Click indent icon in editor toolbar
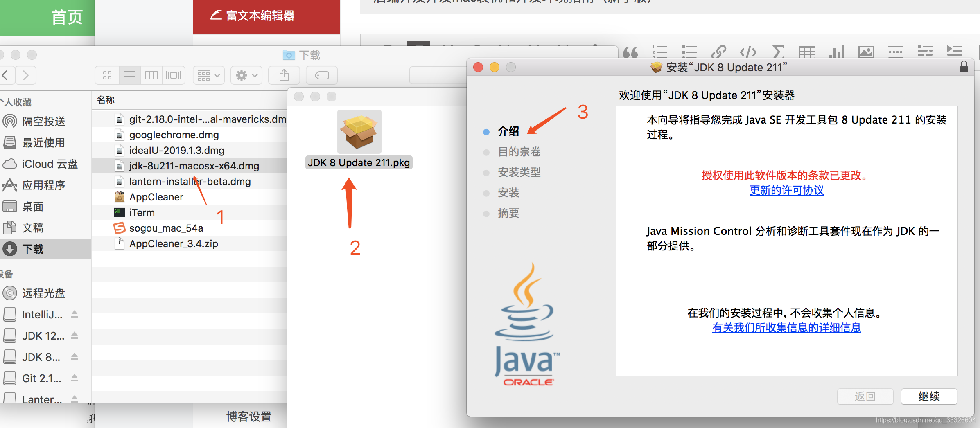This screenshot has height=428, width=980. point(955,52)
